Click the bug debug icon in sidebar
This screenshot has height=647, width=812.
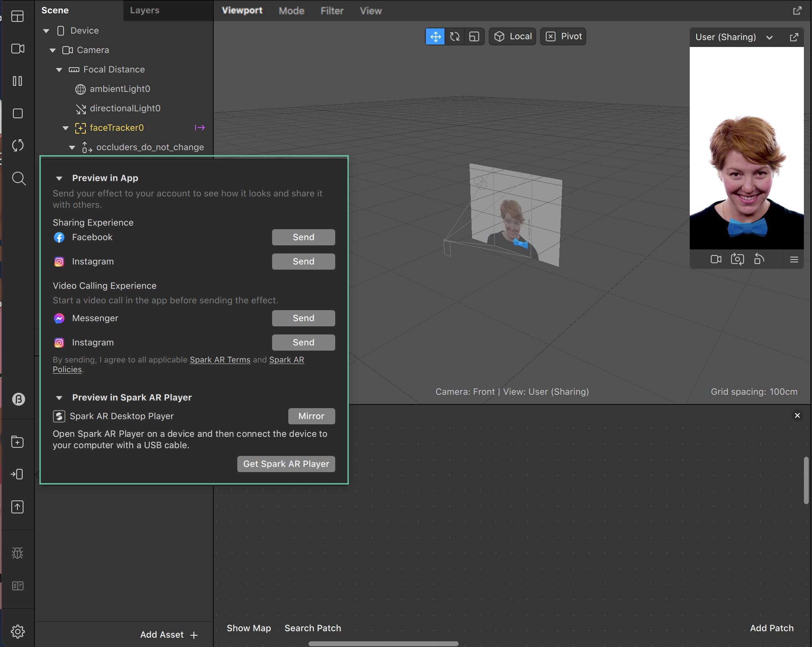pos(17,553)
